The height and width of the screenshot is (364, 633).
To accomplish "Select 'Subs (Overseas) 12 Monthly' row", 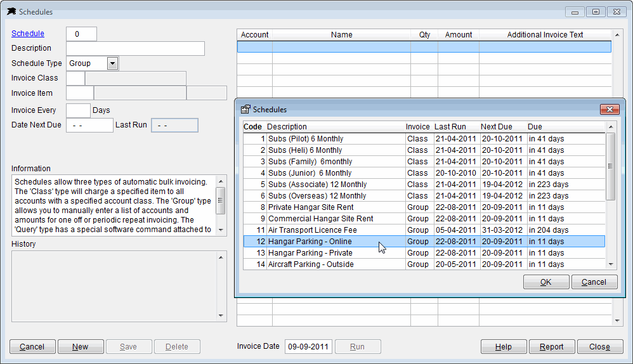I will [424, 196].
